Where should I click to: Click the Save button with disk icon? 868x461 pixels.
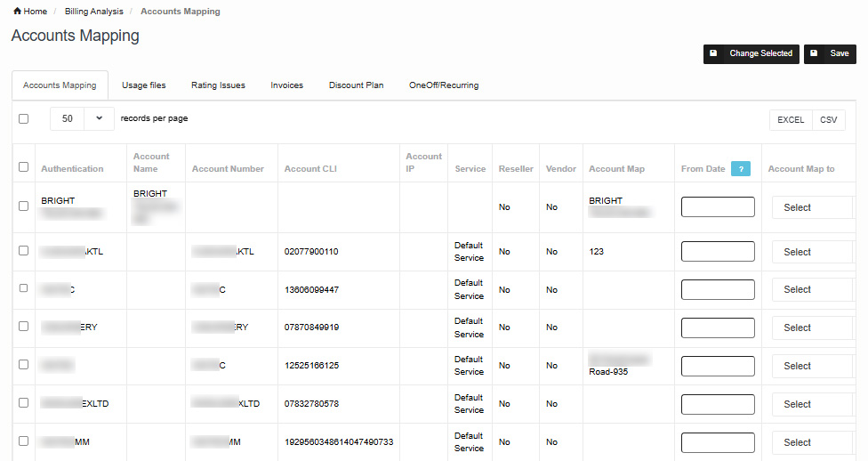pos(830,54)
